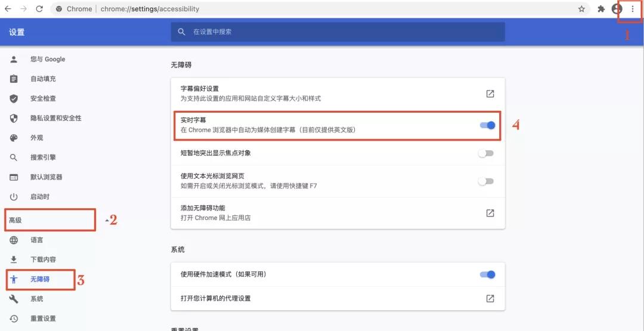Click the accessibility figure icon for 无障碍
Viewport: 644px width, 331px height.
point(14,279)
